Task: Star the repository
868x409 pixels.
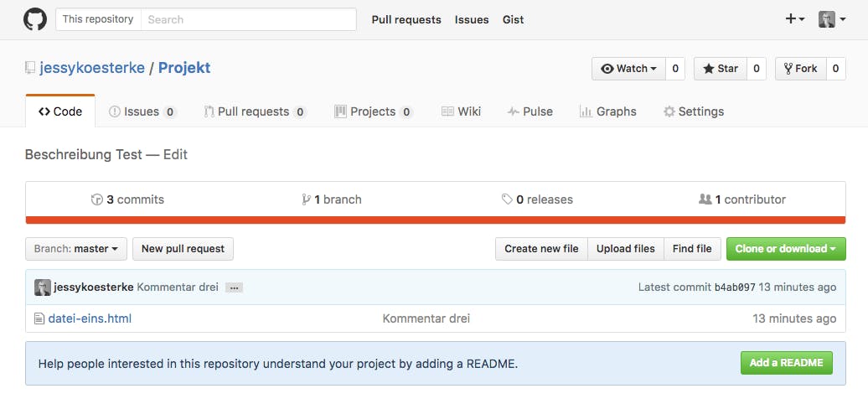Action: click(721, 69)
